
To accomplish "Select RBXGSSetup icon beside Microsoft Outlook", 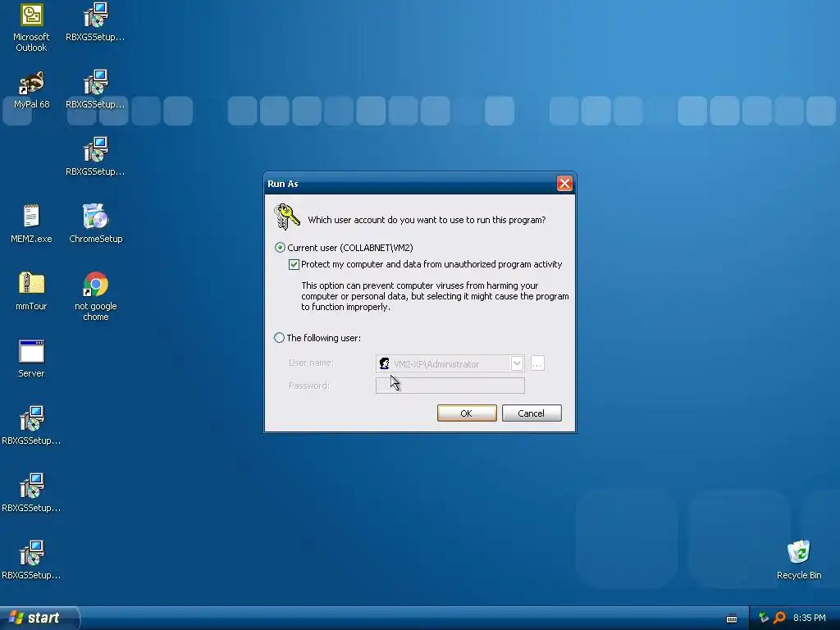I will point(95,22).
